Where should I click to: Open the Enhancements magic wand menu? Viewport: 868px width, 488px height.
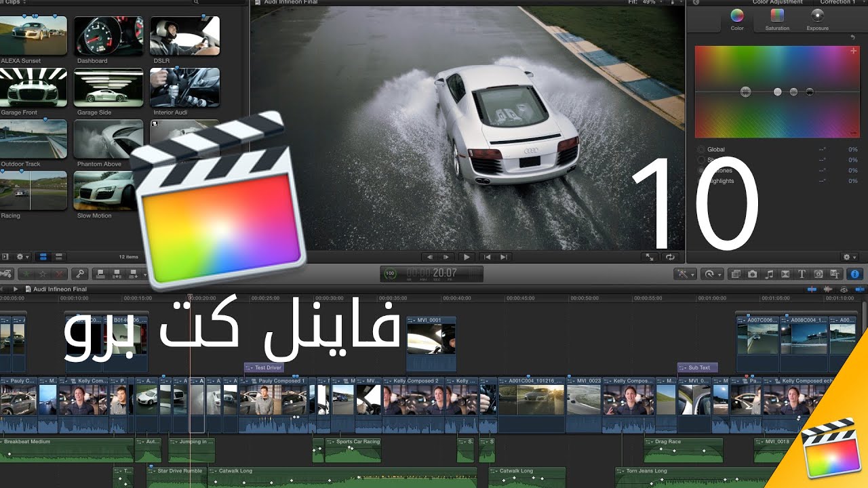point(684,274)
